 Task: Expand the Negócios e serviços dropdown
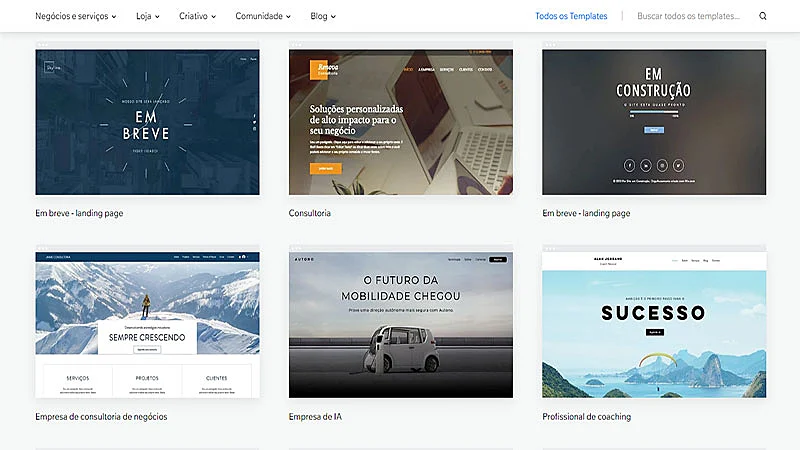(x=75, y=16)
